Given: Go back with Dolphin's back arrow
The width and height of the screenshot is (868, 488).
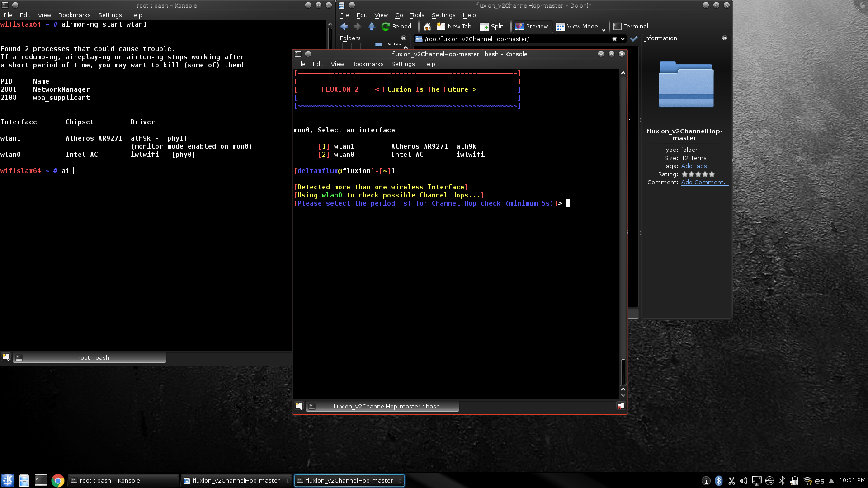Looking at the screenshot, I should (x=344, y=26).
